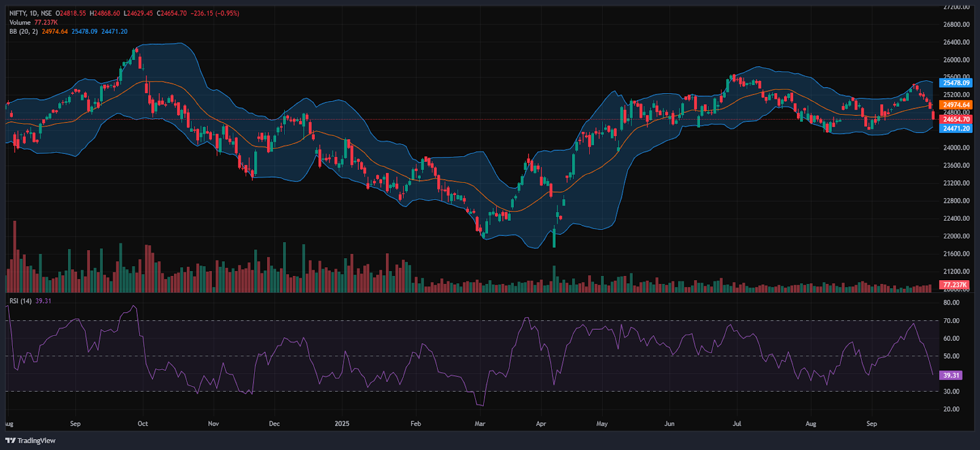
Task: Click the red 24654.70 last price tag
Action: tap(956, 120)
